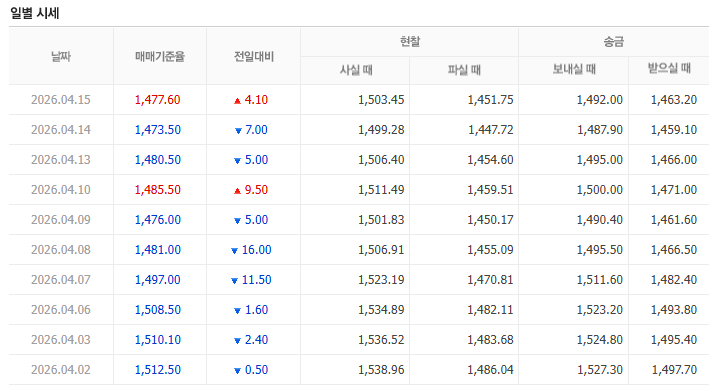Select remittance receive rate 1,463.20
The width and height of the screenshot is (719, 389).
coord(674,100)
